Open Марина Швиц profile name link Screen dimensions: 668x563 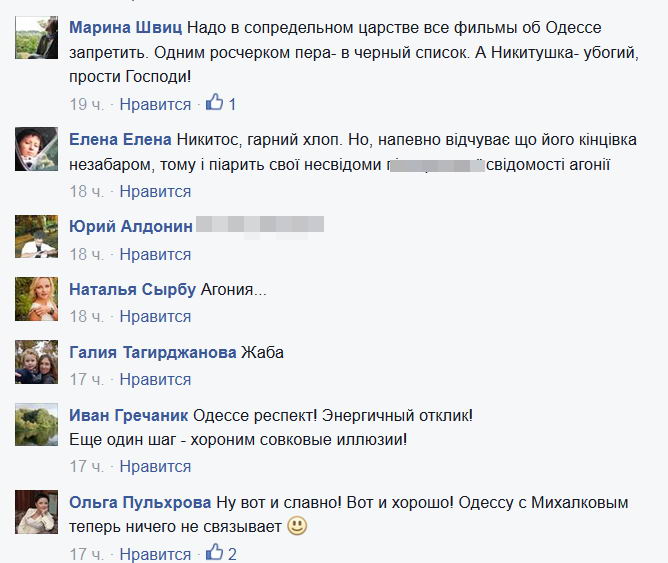tap(126, 28)
